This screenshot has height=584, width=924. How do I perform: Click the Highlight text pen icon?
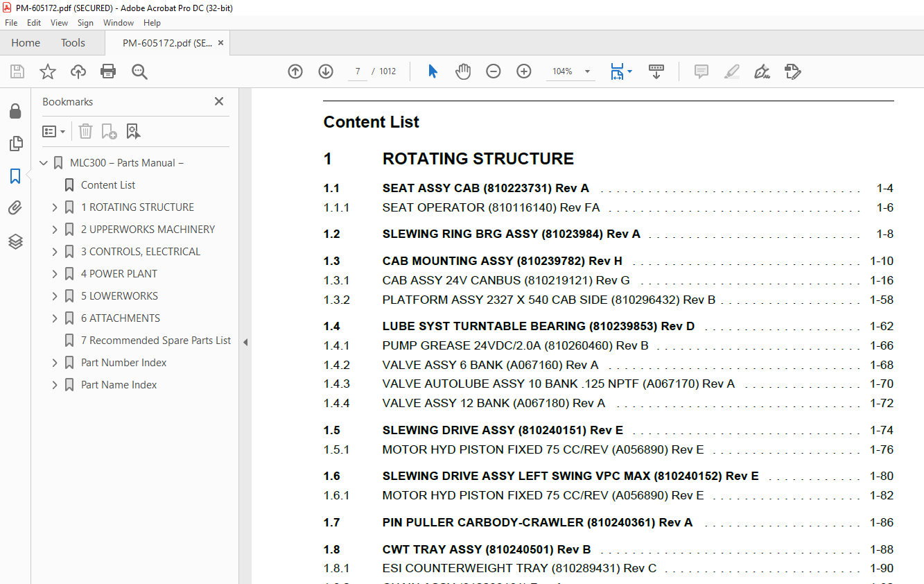(x=732, y=71)
